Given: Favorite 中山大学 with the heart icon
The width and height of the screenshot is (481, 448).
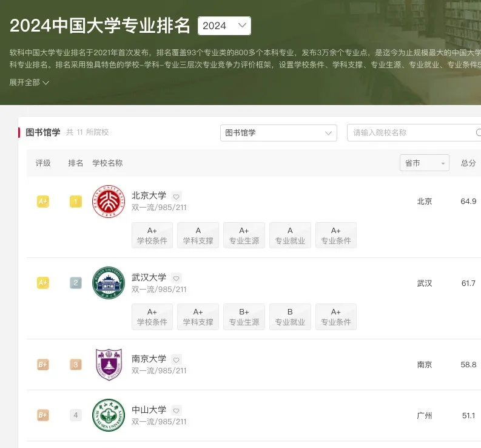Looking at the screenshot, I should [x=176, y=410].
